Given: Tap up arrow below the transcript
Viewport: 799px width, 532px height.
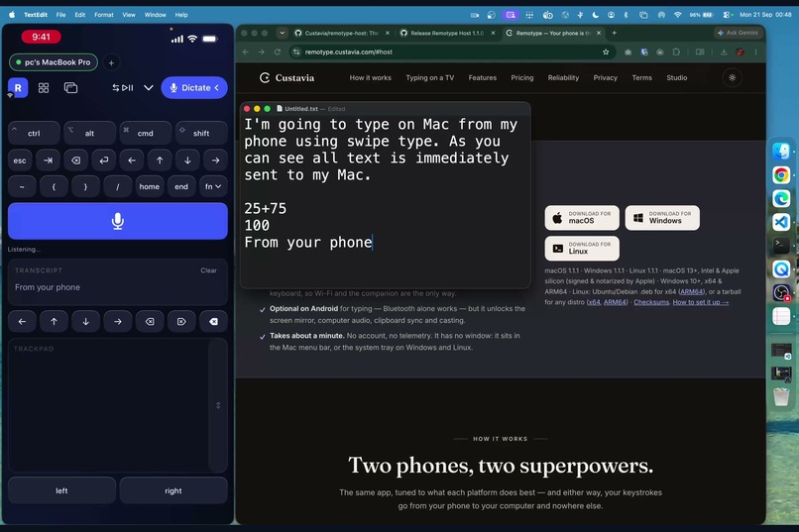Looking at the screenshot, I should [54, 321].
